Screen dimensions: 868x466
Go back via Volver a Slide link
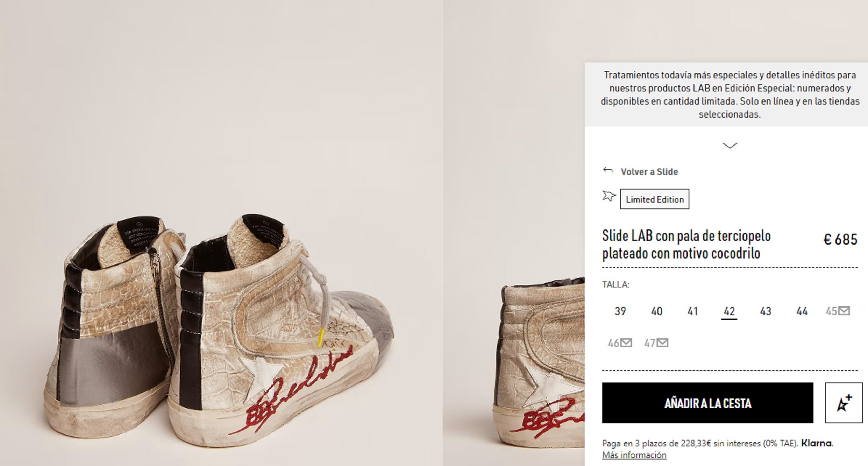tap(649, 172)
